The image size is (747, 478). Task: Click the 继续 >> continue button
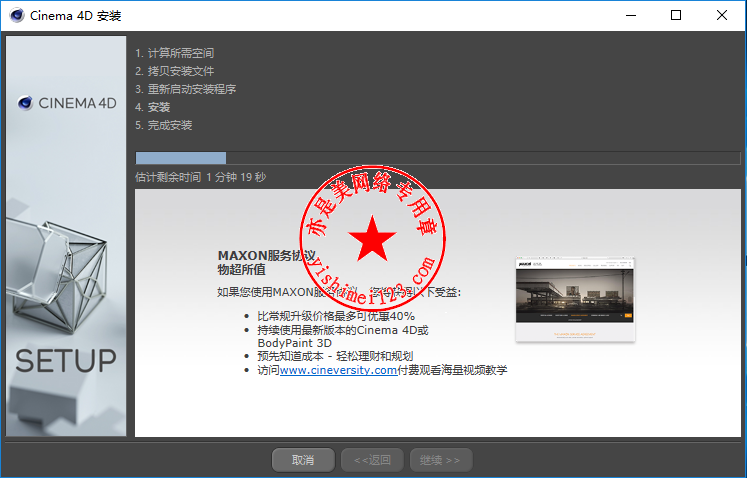pyautogui.click(x=440, y=460)
